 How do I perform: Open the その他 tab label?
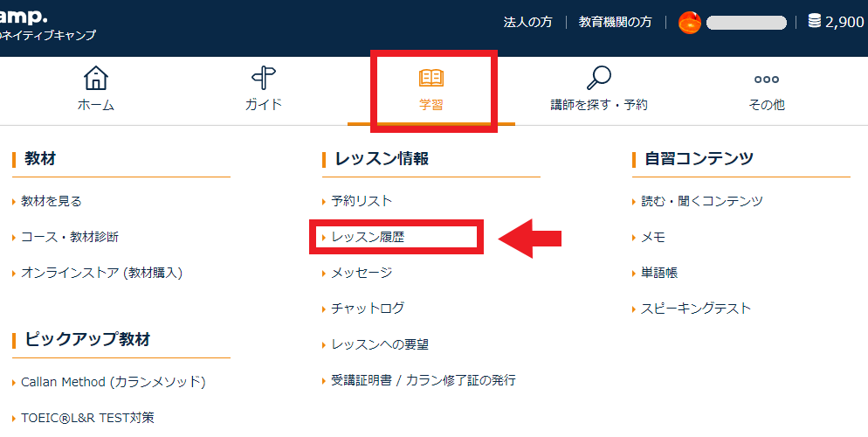[x=767, y=105]
